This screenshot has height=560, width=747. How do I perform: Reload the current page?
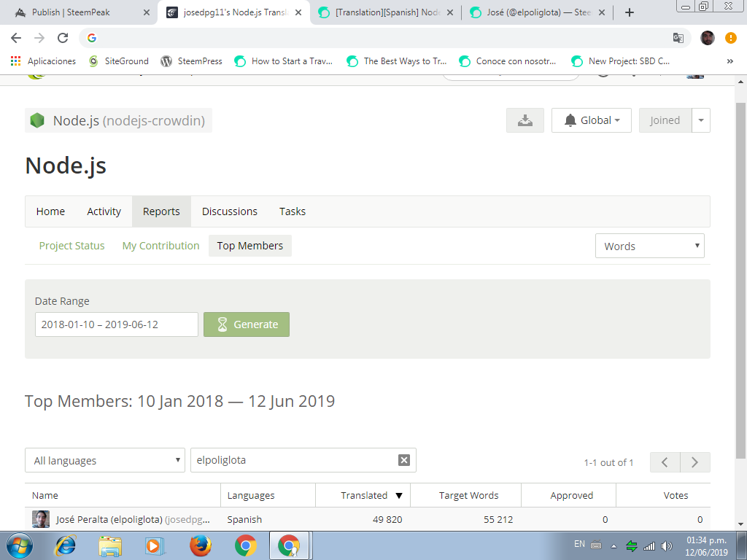tap(63, 38)
